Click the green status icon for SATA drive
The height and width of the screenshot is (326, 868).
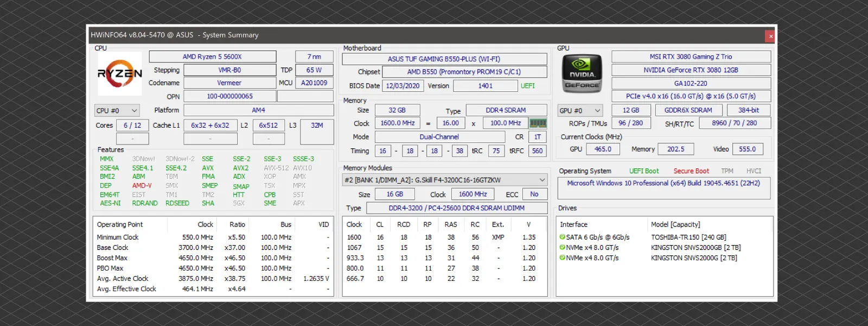tap(563, 237)
